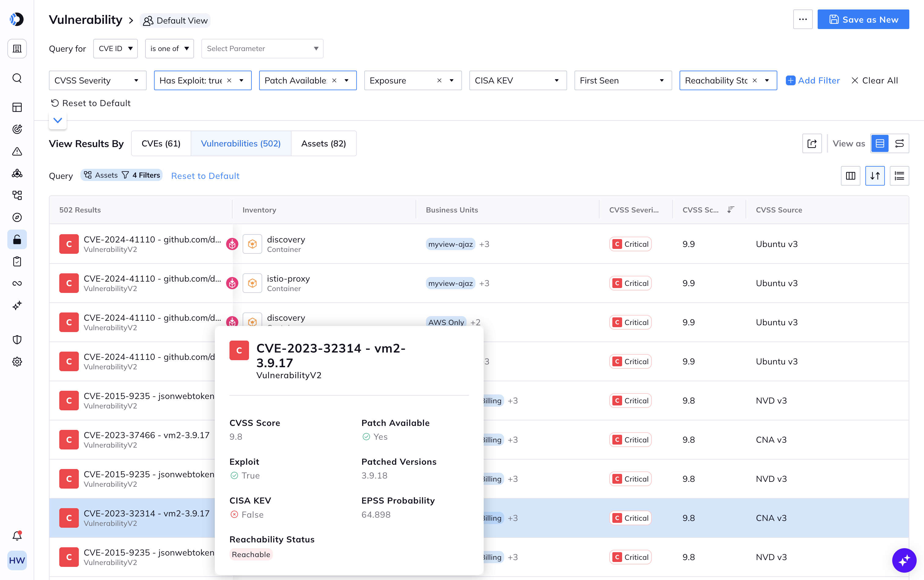Open the inventory building icon in sidebar
This screenshot has height=580, width=924.
point(17,49)
